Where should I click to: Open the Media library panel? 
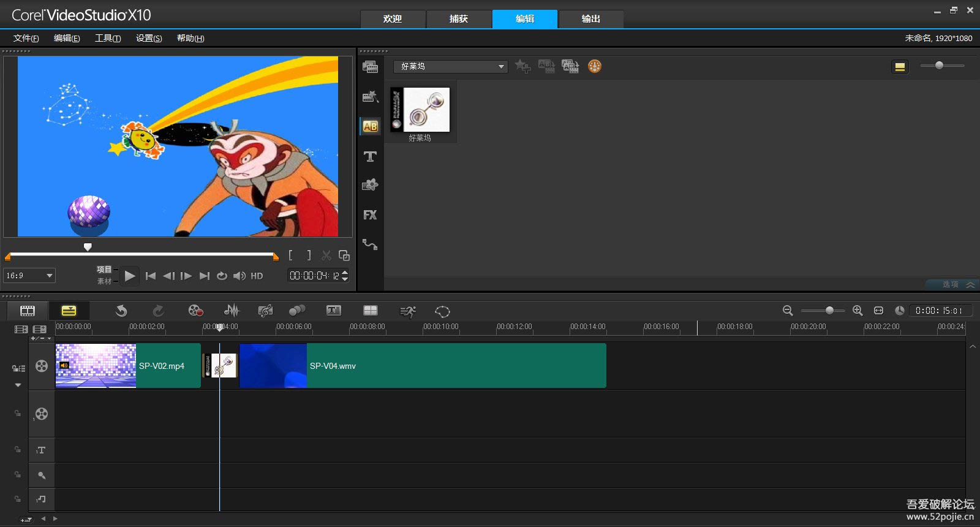click(x=370, y=67)
